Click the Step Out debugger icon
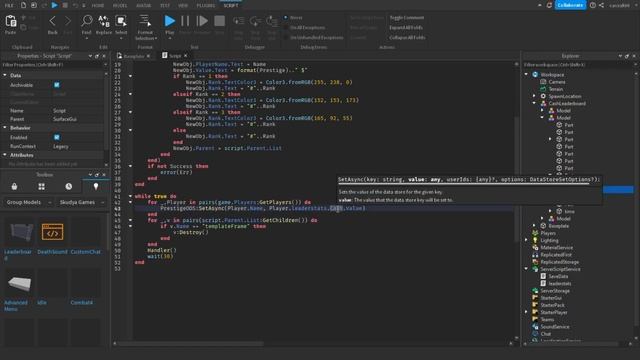Screen dimensions: 640x360 [x=271, y=21]
